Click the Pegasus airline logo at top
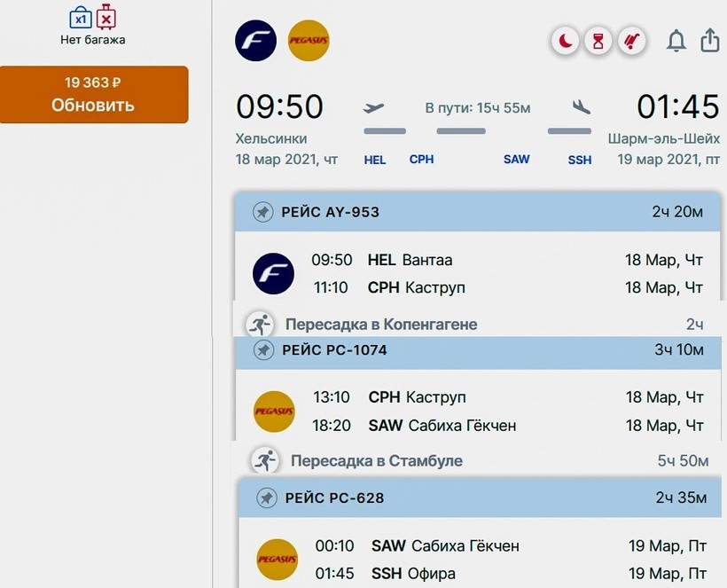This screenshot has width=727, height=588. 309,41
